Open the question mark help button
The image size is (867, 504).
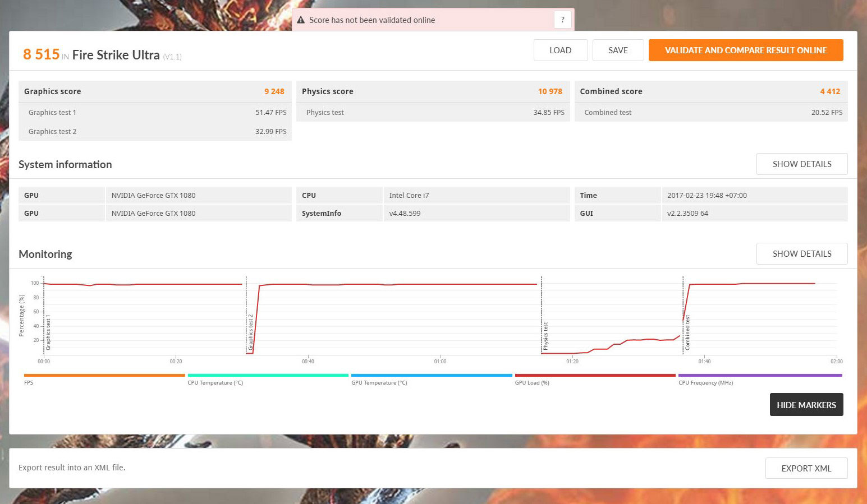pos(562,20)
